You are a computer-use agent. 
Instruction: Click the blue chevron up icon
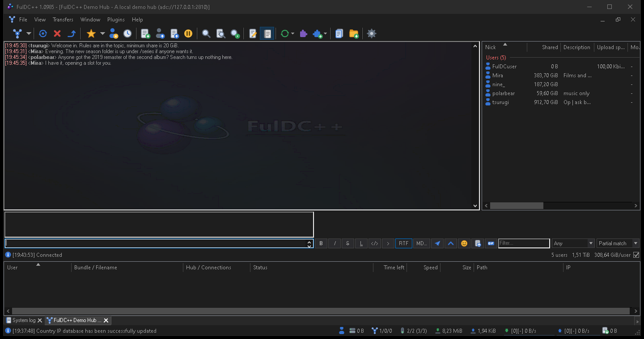(x=451, y=243)
